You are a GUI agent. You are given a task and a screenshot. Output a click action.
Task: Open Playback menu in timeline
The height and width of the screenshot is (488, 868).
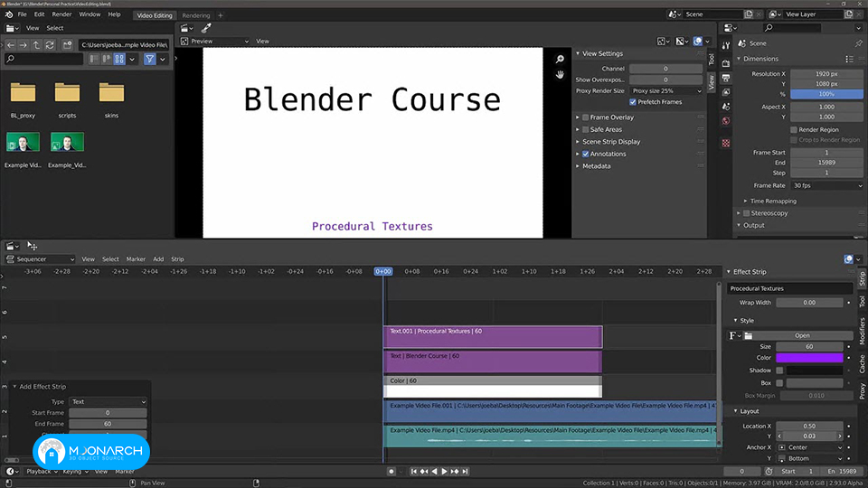coord(42,472)
